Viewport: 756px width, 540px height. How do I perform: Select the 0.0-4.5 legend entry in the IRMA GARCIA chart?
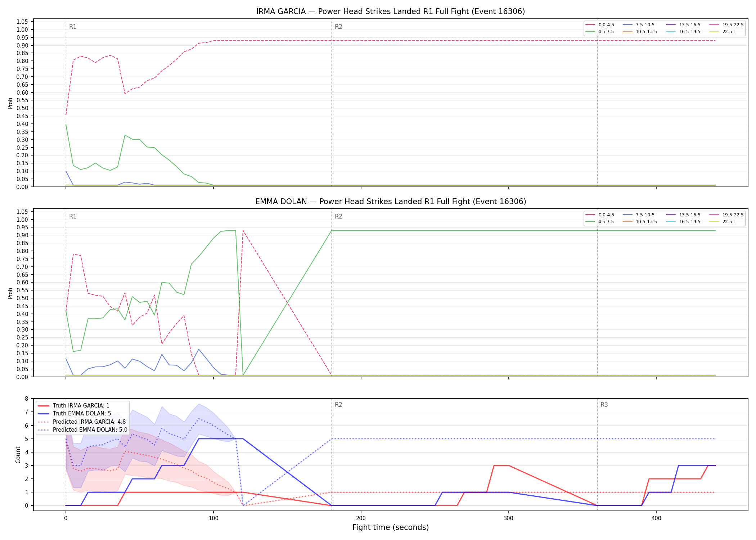pos(600,25)
